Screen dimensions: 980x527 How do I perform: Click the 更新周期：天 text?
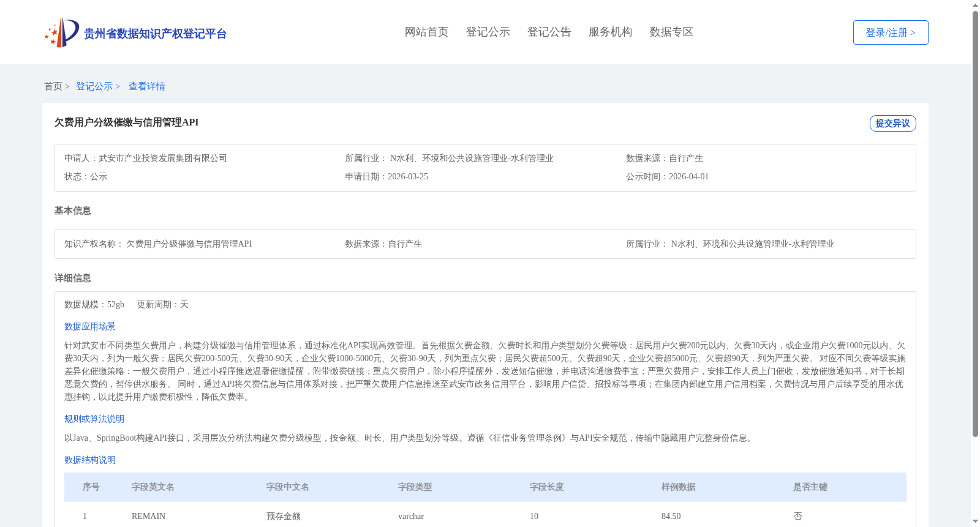tap(163, 304)
